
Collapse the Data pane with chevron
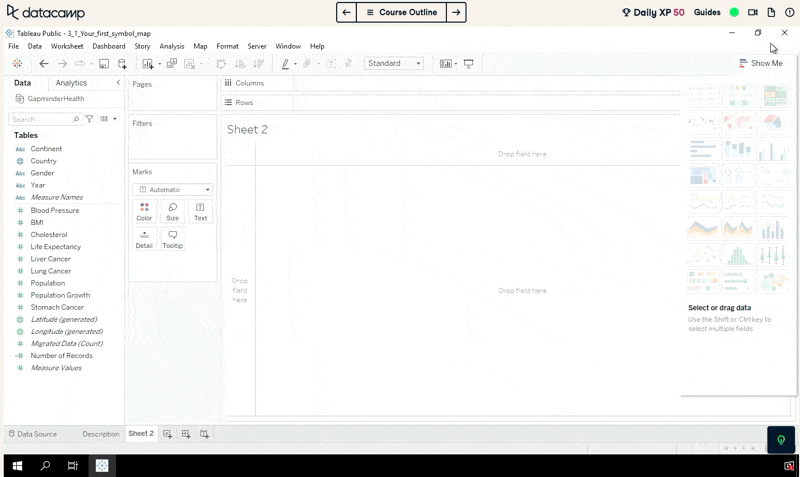coord(118,82)
